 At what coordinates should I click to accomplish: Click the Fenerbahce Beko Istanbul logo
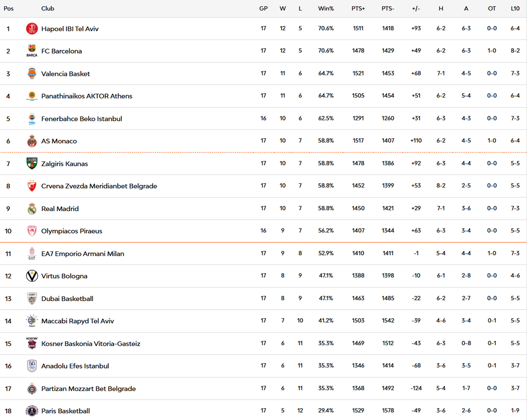[x=32, y=118]
